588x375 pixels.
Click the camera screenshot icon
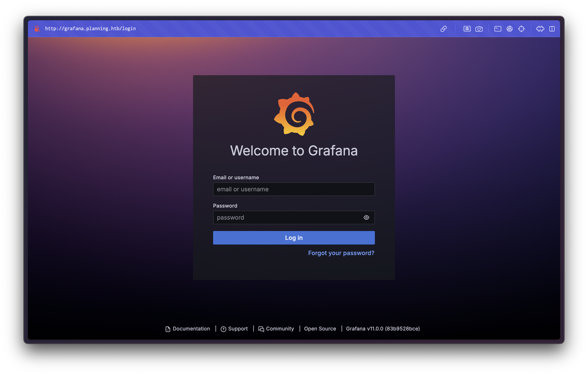point(479,29)
